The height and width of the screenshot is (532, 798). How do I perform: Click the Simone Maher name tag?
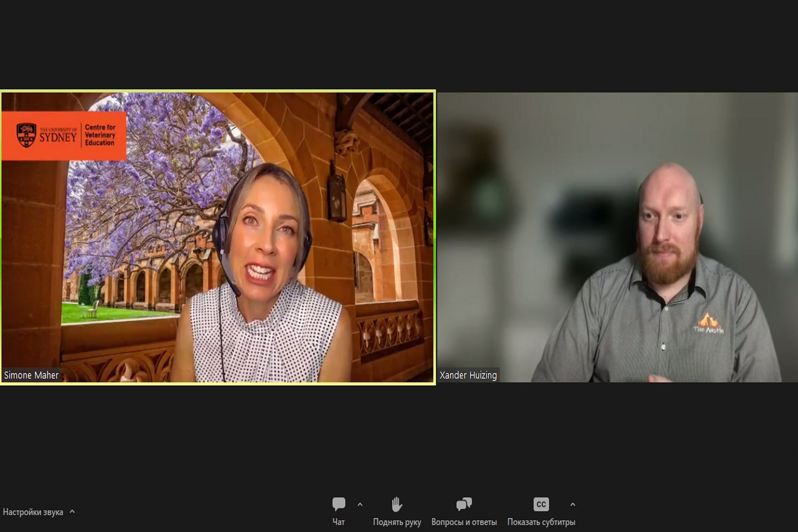pyautogui.click(x=31, y=375)
